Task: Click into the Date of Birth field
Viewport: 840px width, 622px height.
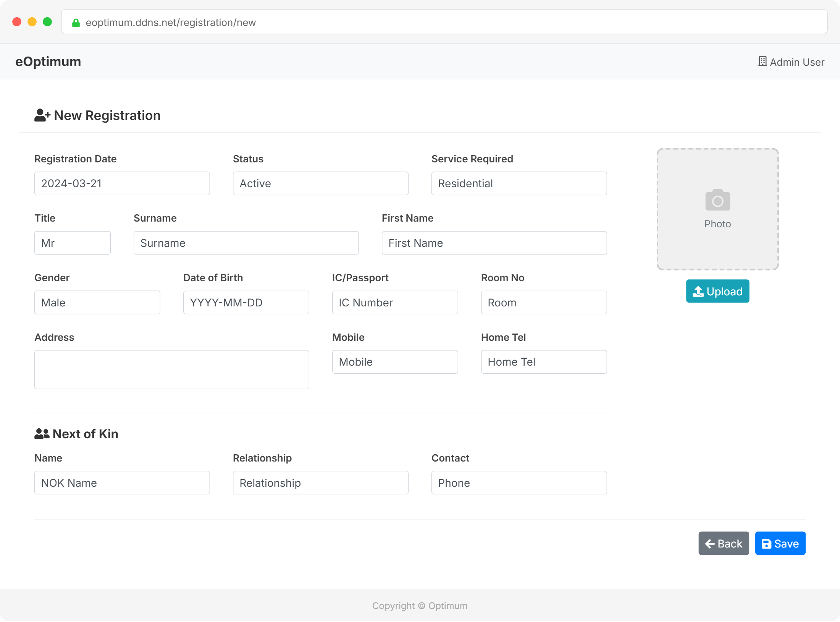Action: pos(246,303)
